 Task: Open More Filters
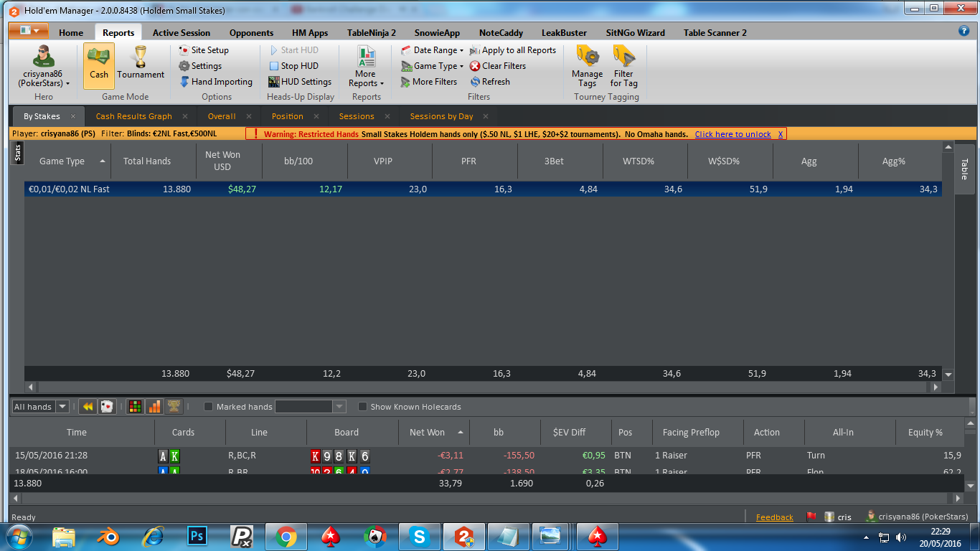click(x=429, y=82)
